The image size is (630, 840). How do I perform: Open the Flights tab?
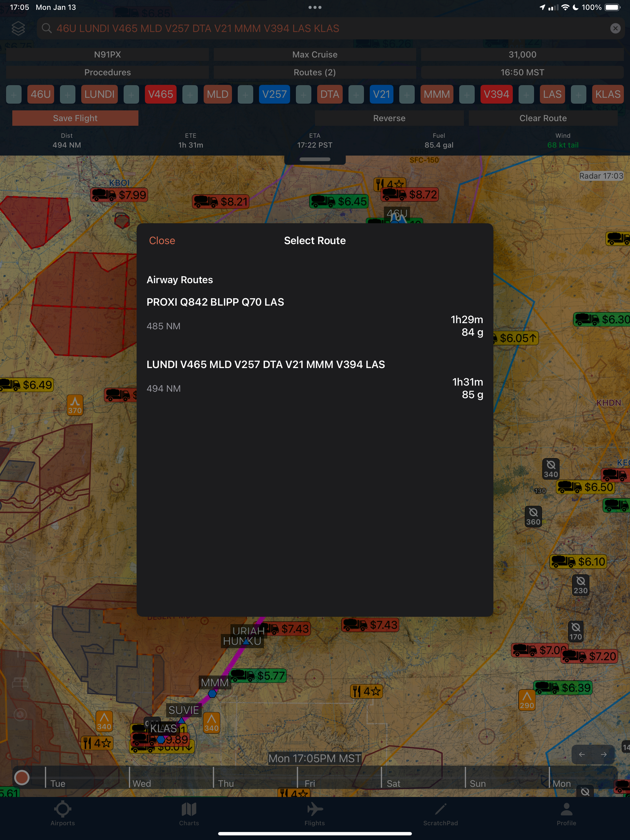tap(315, 814)
